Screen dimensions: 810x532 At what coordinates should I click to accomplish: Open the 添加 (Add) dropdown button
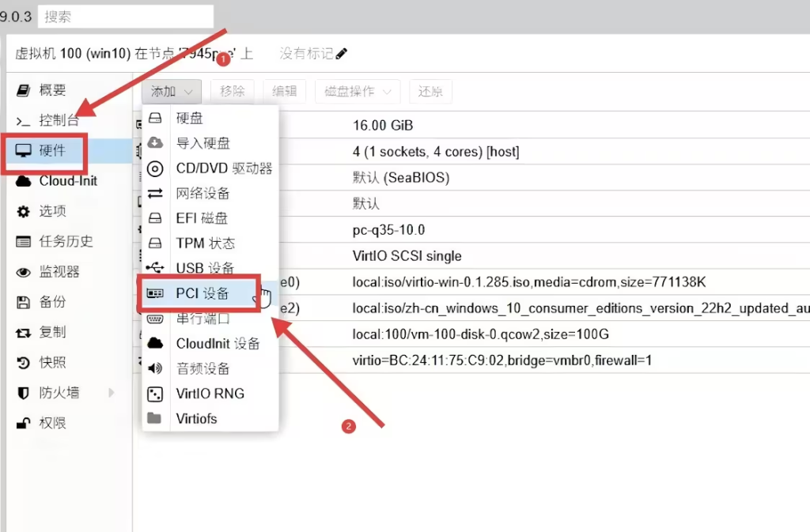pos(171,92)
